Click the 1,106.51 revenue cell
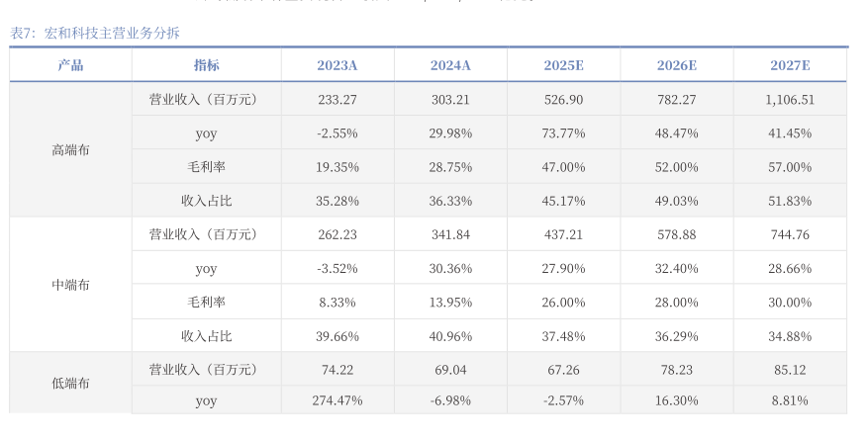Viewport: 868px width, 440px height. tap(790, 100)
